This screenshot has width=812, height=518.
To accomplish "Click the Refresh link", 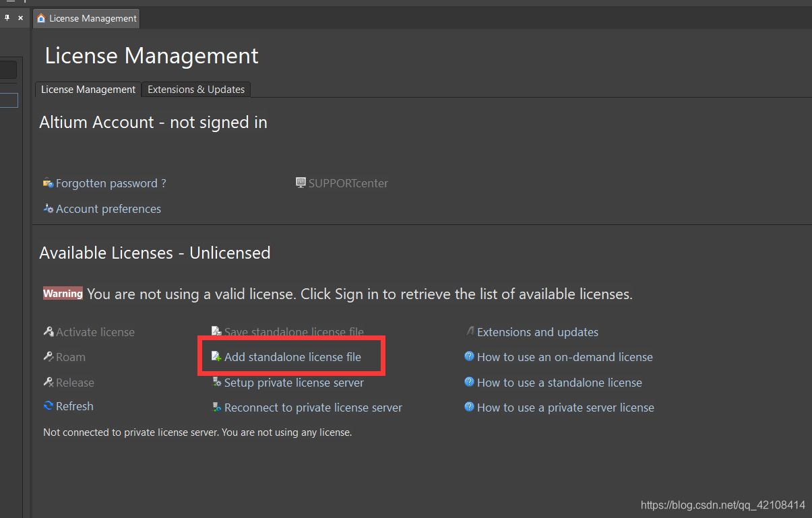I will (74, 406).
